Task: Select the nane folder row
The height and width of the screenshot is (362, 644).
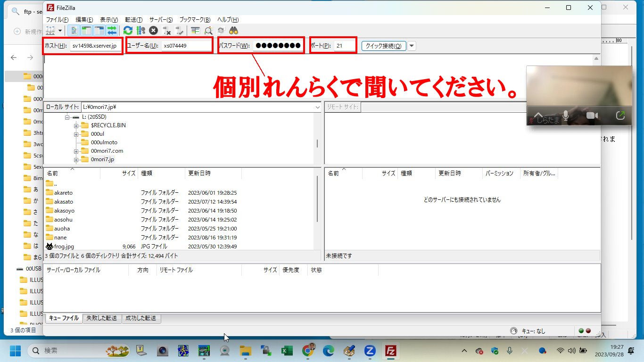Action: (x=179, y=238)
